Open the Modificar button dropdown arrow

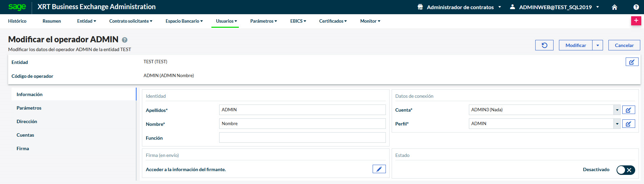598,45
